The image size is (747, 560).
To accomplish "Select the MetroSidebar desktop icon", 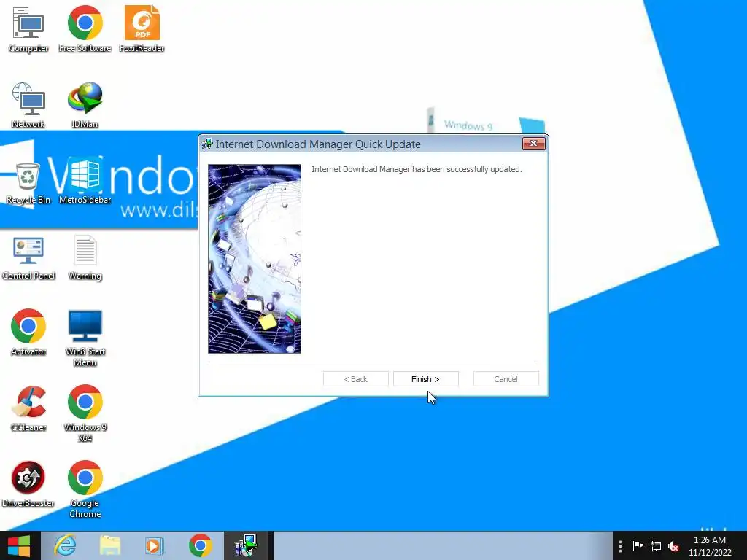I will pos(85,181).
